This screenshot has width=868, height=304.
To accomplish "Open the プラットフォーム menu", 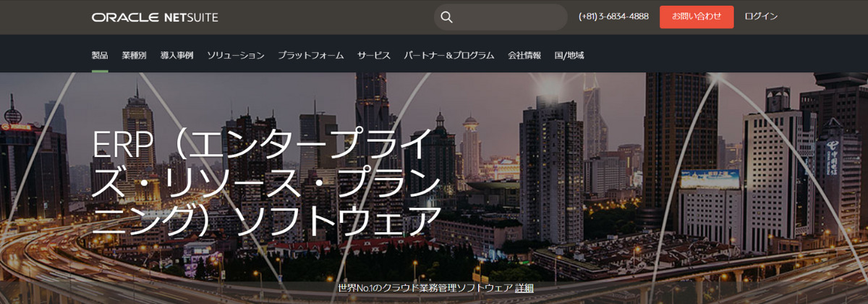I will pyautogui.click(x=310, y=55).
